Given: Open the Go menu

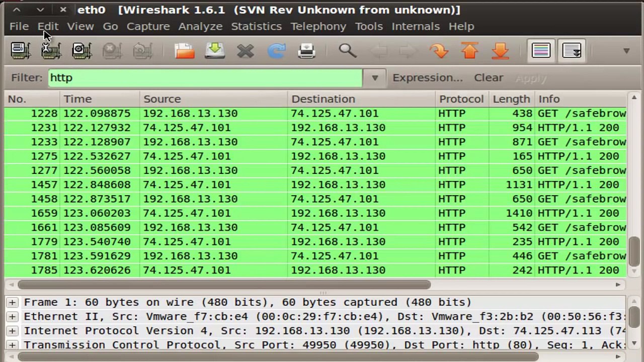Looking at the screenshot, I should (x=110, y=26).
